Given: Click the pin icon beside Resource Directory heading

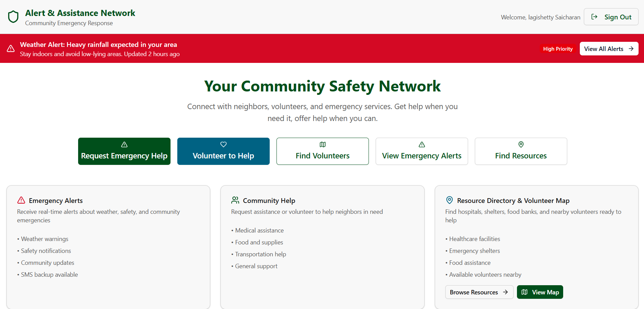Looking at the screenshot, I should [x=449, y=200].
